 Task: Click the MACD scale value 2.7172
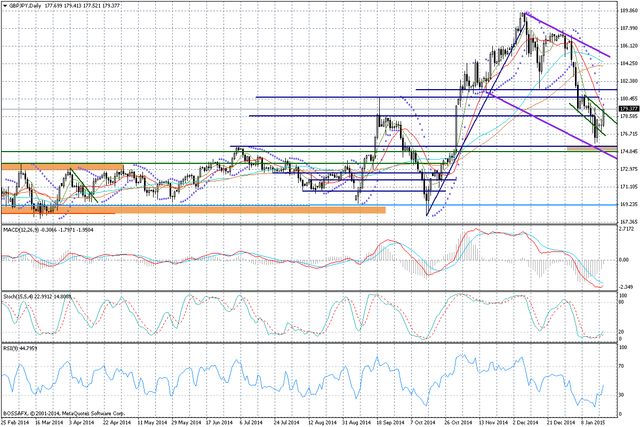[x=627, y=230]
